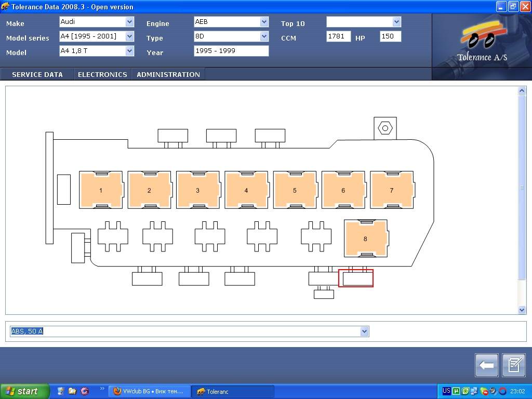Expand the ABS, 50 A component dropdown
Screen dimensions: 532x399
click(364, 331)
